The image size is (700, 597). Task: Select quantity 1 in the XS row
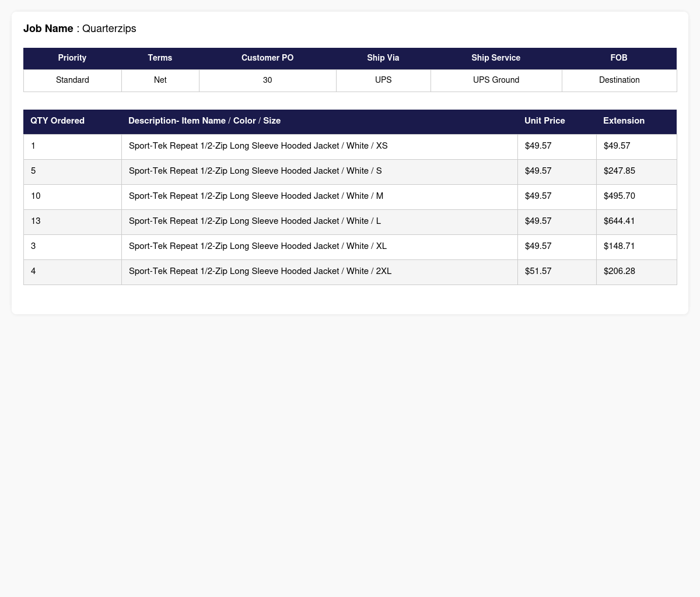(x=72, y=146)
